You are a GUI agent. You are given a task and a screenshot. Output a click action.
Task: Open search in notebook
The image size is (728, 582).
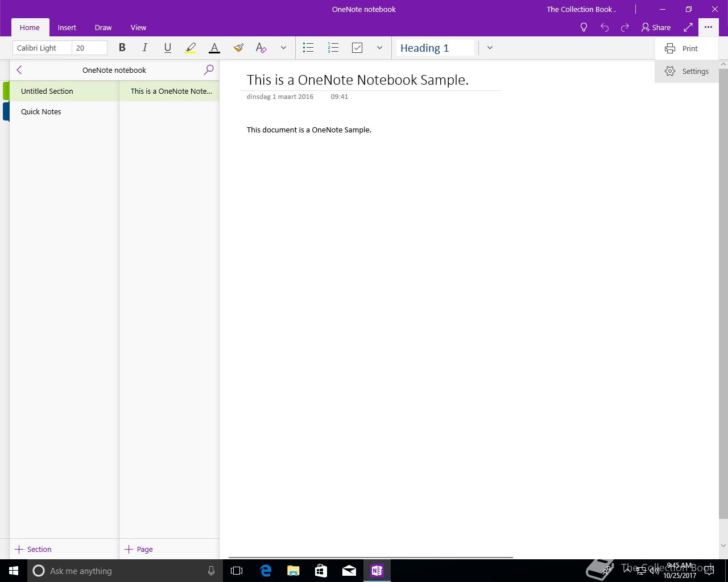(209, 70)
